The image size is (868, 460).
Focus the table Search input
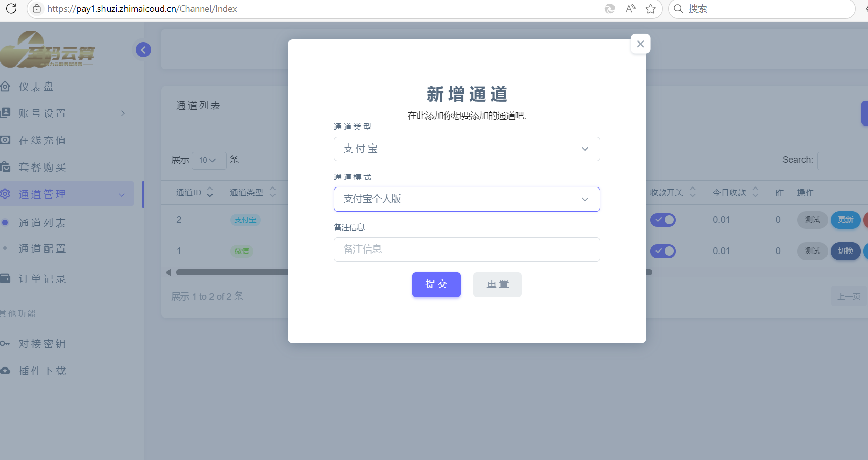842,160
